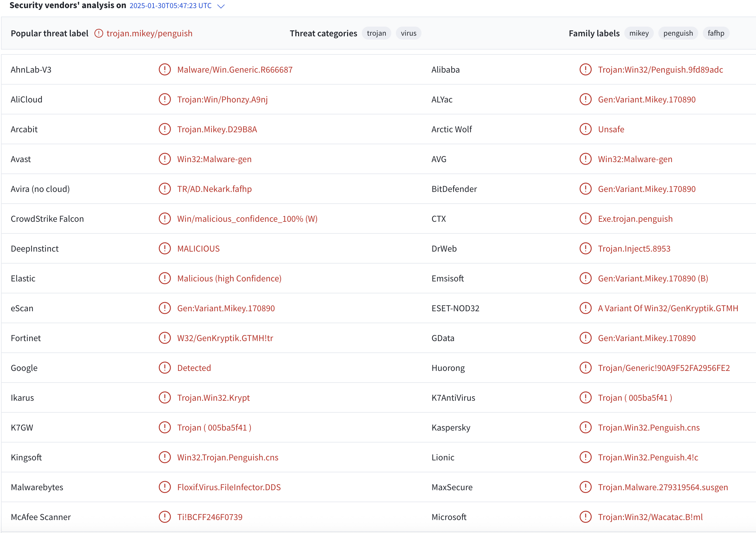Select the W32/GenKryptik.GTMH!tr detection text
The width and height of the screenshot is (756, 533).
[225, 338]
